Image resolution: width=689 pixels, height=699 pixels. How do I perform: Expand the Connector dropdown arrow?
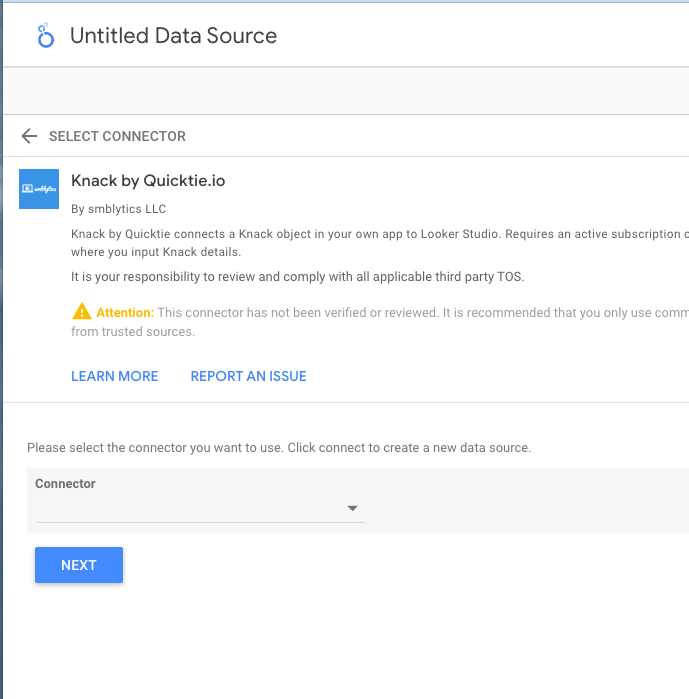pyautogui.click(x=353, y=508)
